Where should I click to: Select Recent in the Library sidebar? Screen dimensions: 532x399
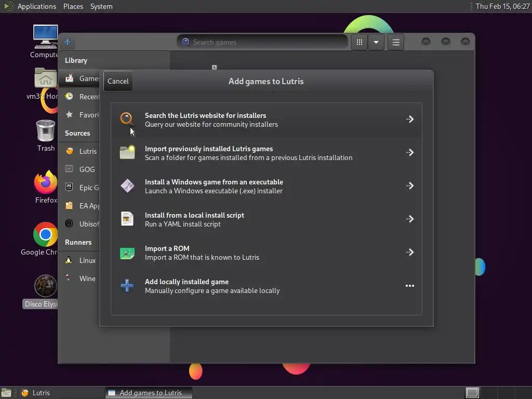[x=79, y=97]
